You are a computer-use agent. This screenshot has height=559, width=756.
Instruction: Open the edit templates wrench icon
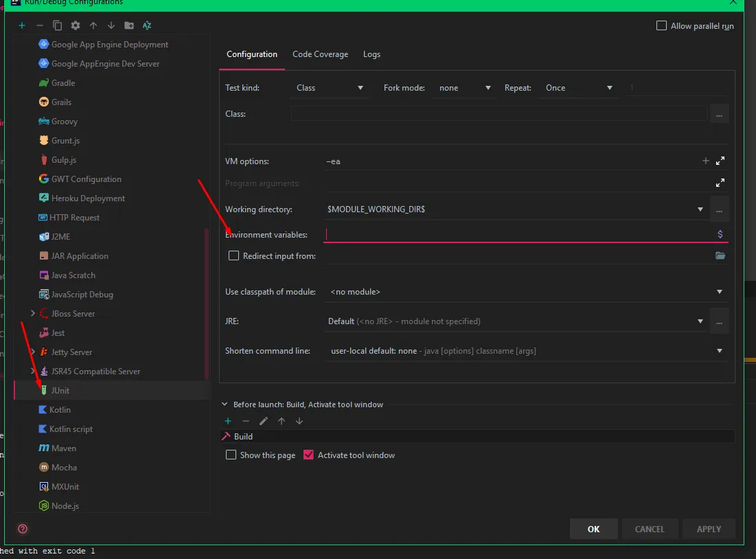[76, 25]
